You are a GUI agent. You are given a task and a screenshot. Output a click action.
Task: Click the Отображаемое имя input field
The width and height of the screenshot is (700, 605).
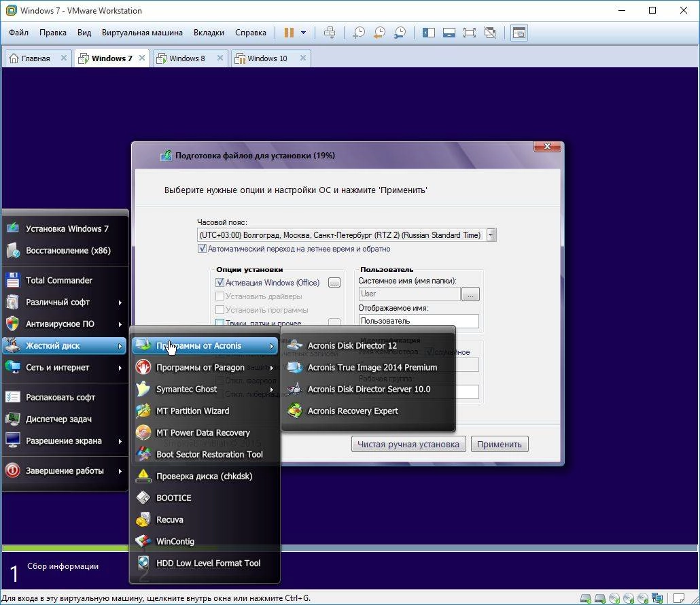[419, 321]
